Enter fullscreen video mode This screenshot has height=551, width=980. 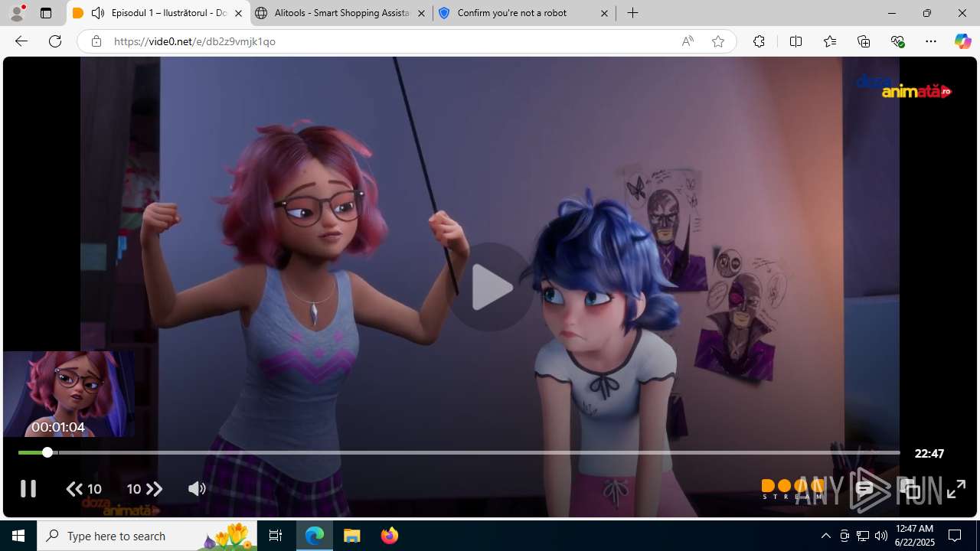point(955,488)
